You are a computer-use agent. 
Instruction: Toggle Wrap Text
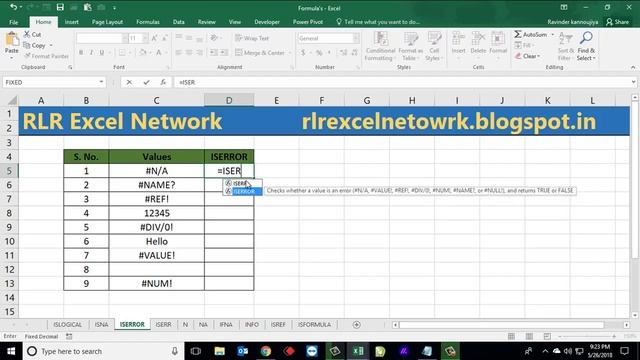point(252,38)
